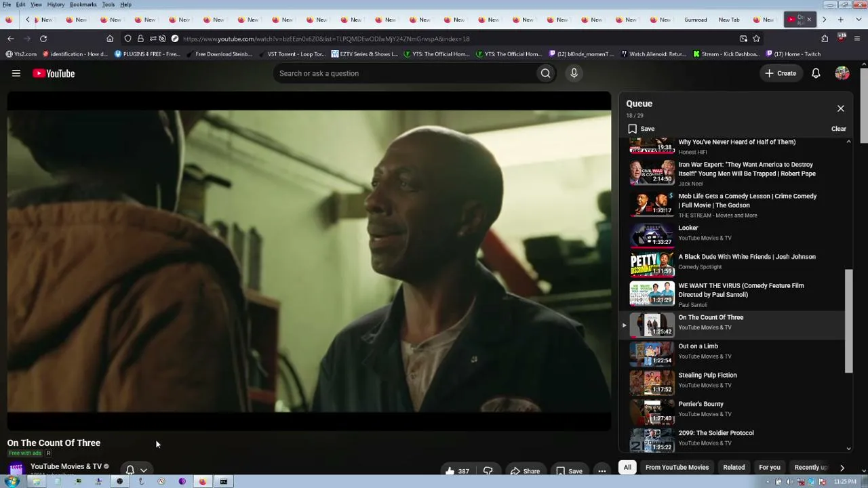
Task: Go to the YouTube home logo
Action: click(x=54, y=73)
